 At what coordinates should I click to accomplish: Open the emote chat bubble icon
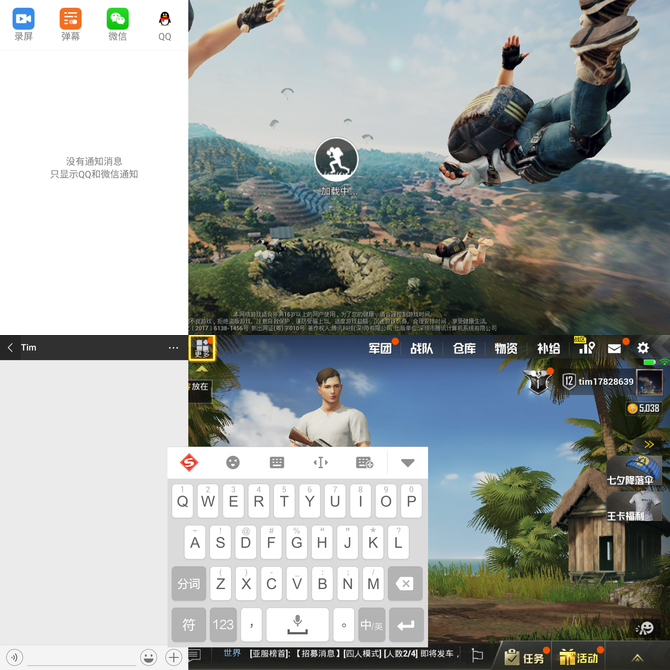point(645,628)
